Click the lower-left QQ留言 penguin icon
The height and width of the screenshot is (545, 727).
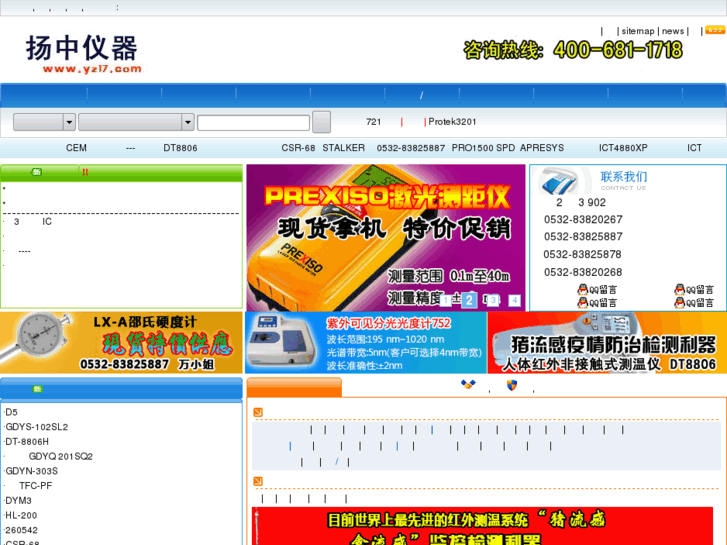click(582, 302)
